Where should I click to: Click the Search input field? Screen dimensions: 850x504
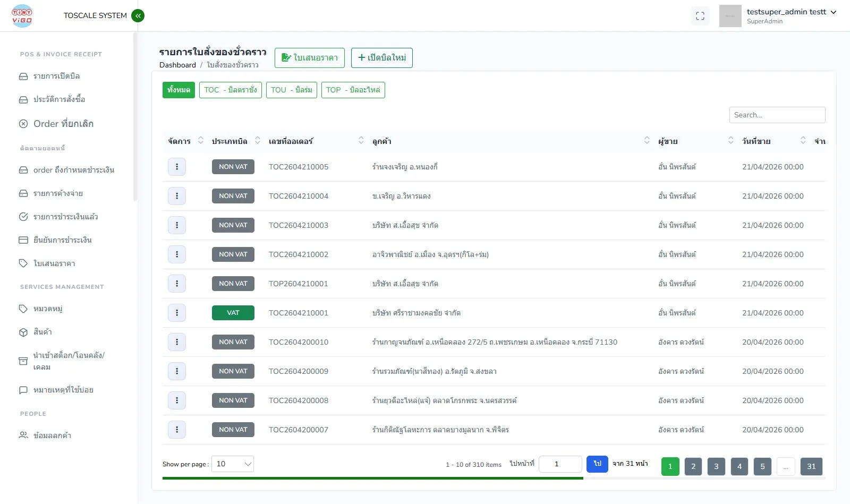tap(777, 115)
